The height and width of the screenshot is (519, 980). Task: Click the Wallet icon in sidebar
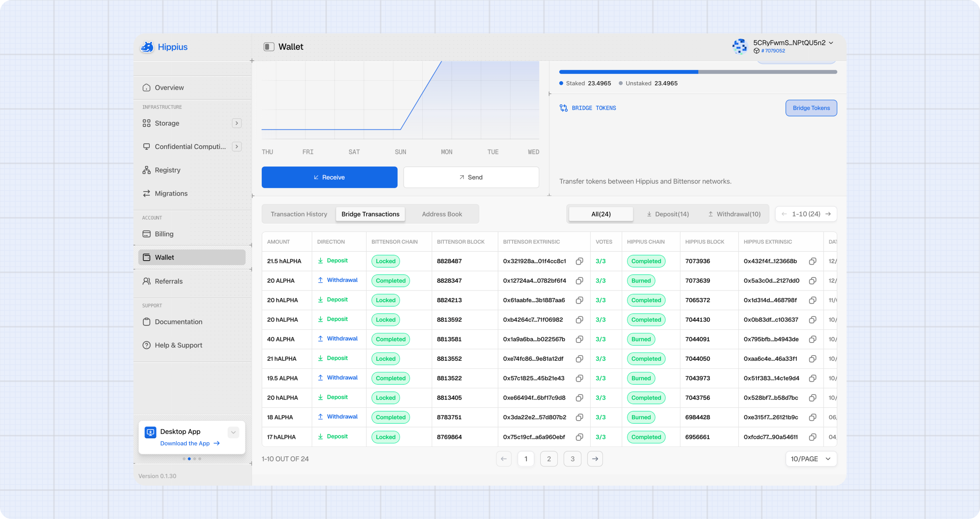click(x=146, y=257)
